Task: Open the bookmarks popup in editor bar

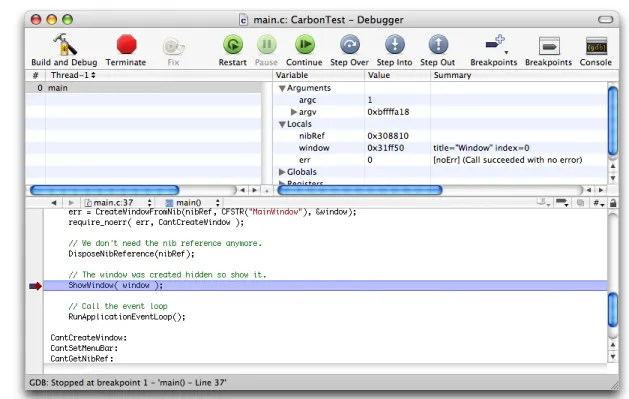Action: point(544,203)
